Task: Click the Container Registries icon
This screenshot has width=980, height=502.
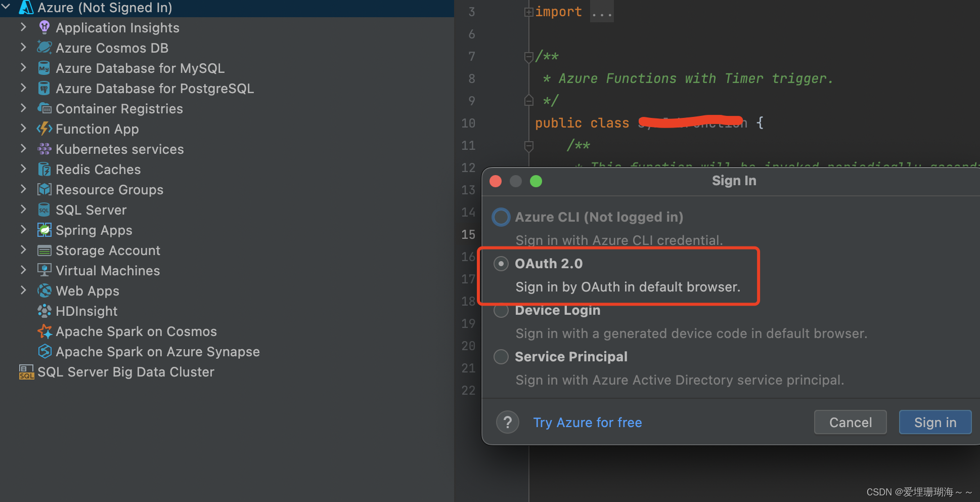Action: click(44, 108)
